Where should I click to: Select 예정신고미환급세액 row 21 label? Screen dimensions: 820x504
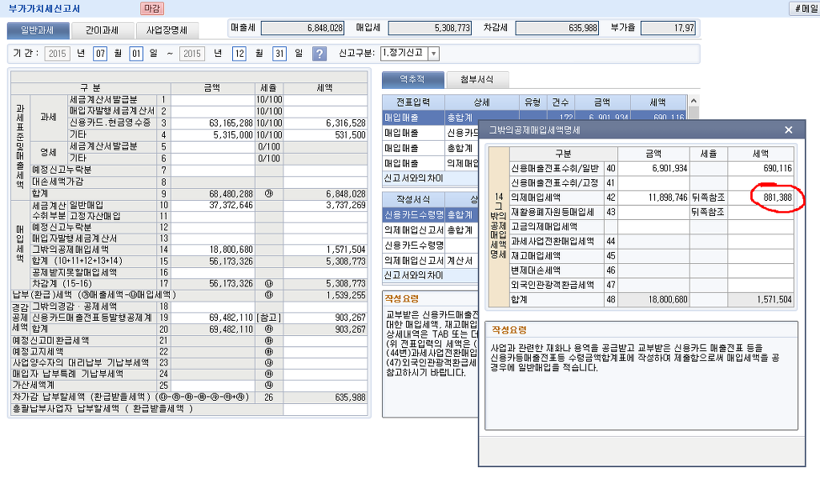(x=50, y=341)
